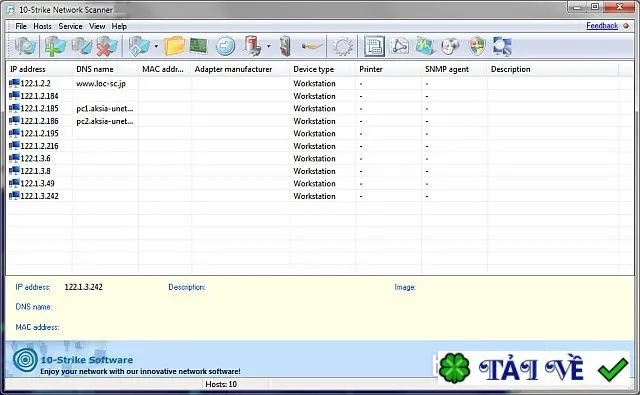Open the File menu
640x395 pixels.
click(x=21, y=26)
